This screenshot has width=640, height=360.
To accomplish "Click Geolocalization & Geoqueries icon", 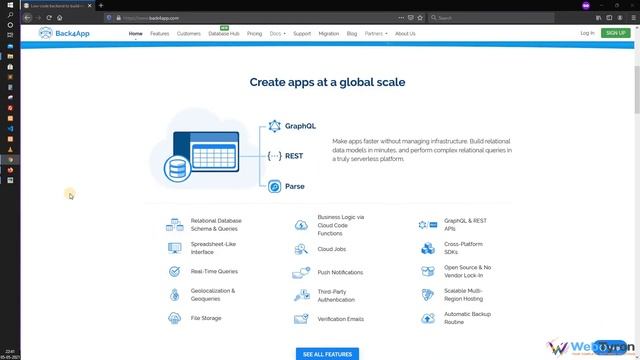I will [x=175, y=295].
